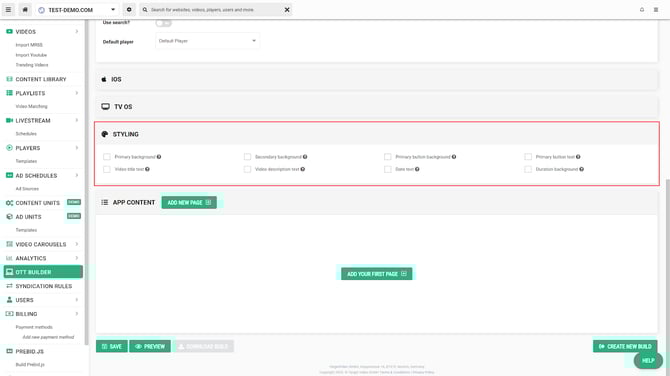670x376 pixels.
Task: Open the settings gear next to site selector
Action: [x=129, y=9]
